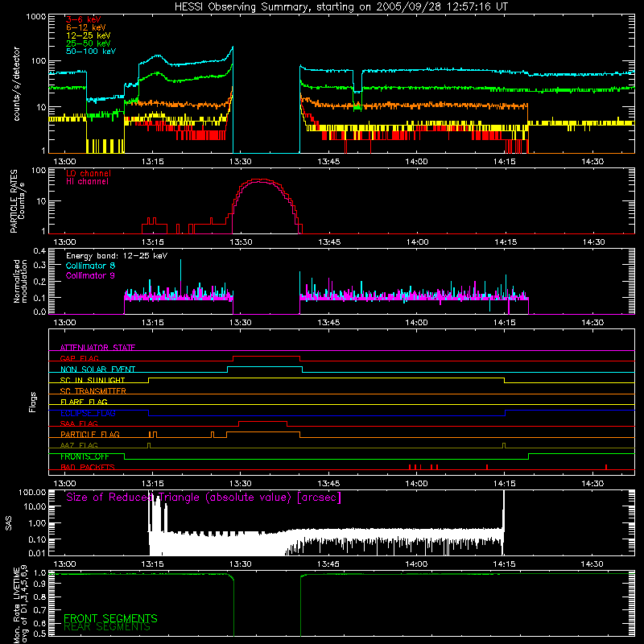The height and width of the screenshot is (644, 644).
Task: Select the Collimator 9 legend label
Action: tap(90, 275)
